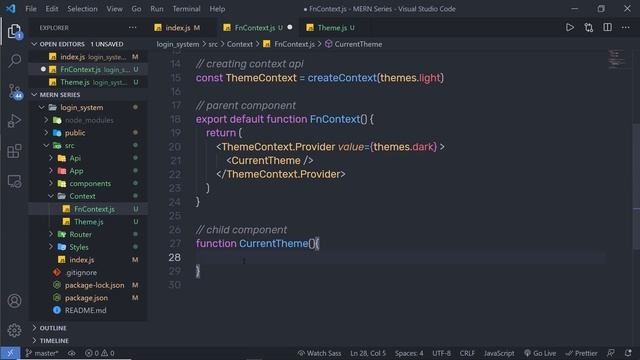This screenshot has width=640, height=360.
Task: Click the master branch indicator
Action: tap(42, 353)
